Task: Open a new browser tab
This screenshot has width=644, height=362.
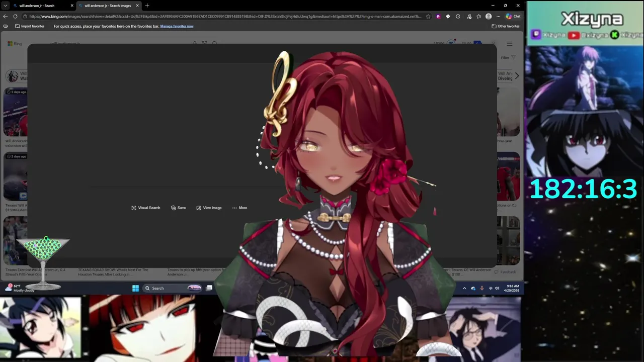Action: 147,6
